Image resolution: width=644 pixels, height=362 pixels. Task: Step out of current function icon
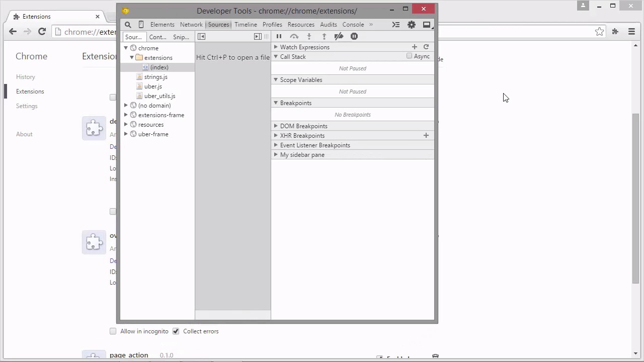(324, 36)
